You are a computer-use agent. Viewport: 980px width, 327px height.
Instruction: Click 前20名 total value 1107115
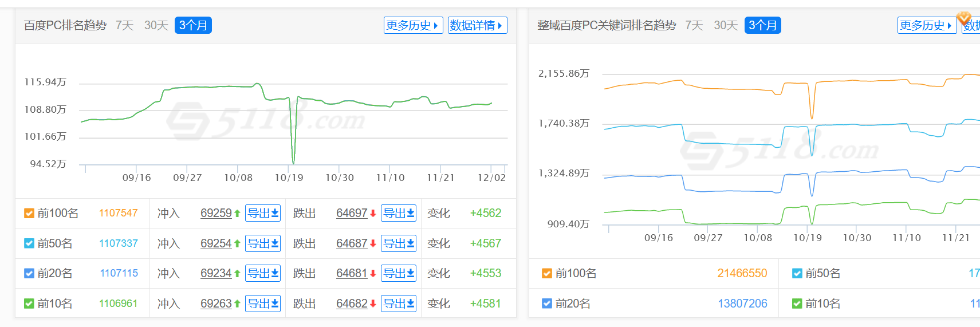pos(119,273)
